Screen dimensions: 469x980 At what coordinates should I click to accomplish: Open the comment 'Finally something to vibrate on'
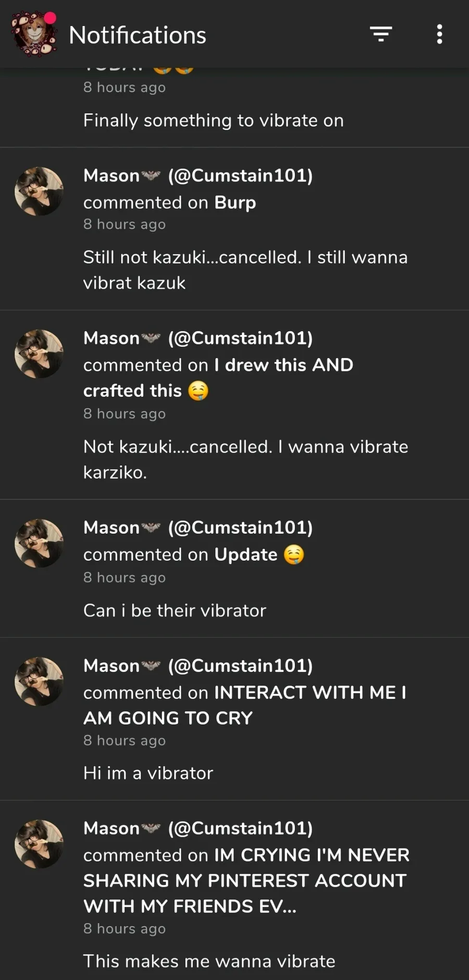pyautogui.click(x=213, y=121)
